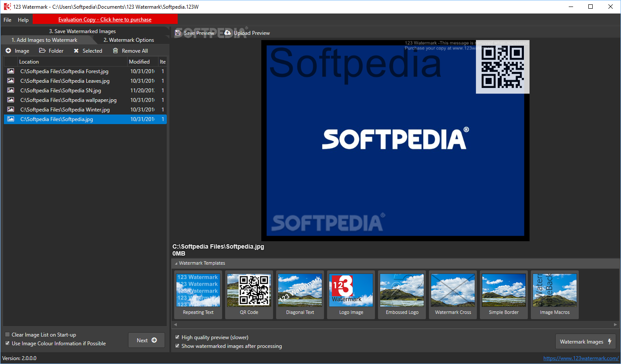Image resolution: width=621 pixels, height=364 pixels.
Task: Click the watermarked preview image
Action: (x=395, y=141)
